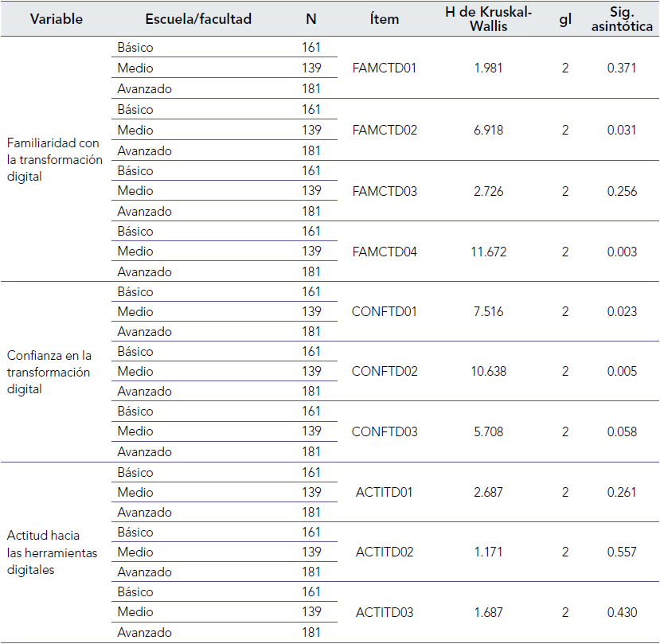Select the Familiaridad con la transformación digital label

pyautogui.click(x=55, y=160)
